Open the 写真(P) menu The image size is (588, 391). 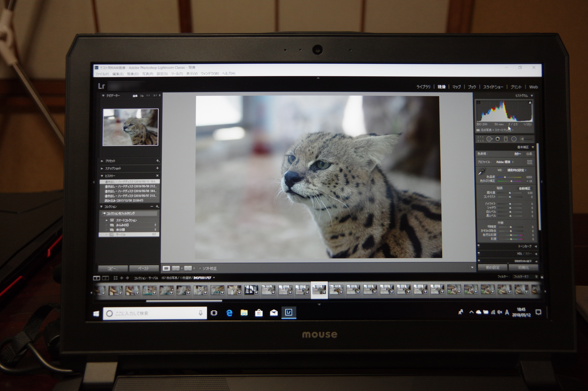148,74
